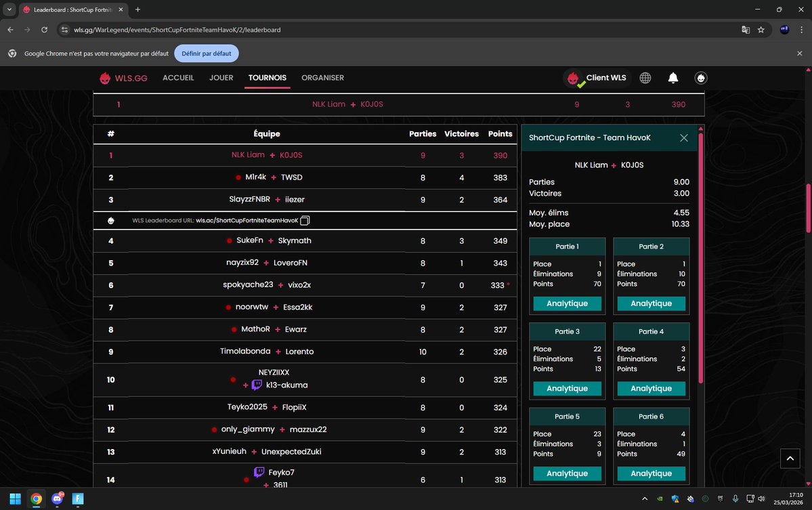Image resolution: width=812 pixels, height=510 pixels.
Task: Bookmark this page with the star icon
Action: (761, 30)
